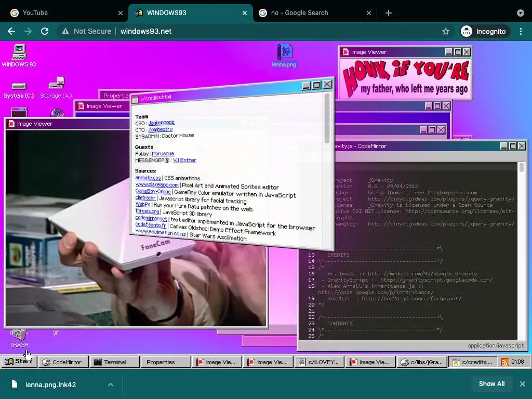The height and width of the screenshot is (399, 532).
Task: Open the lenna.png desktop file icon
Action: [x=284, y=56]
